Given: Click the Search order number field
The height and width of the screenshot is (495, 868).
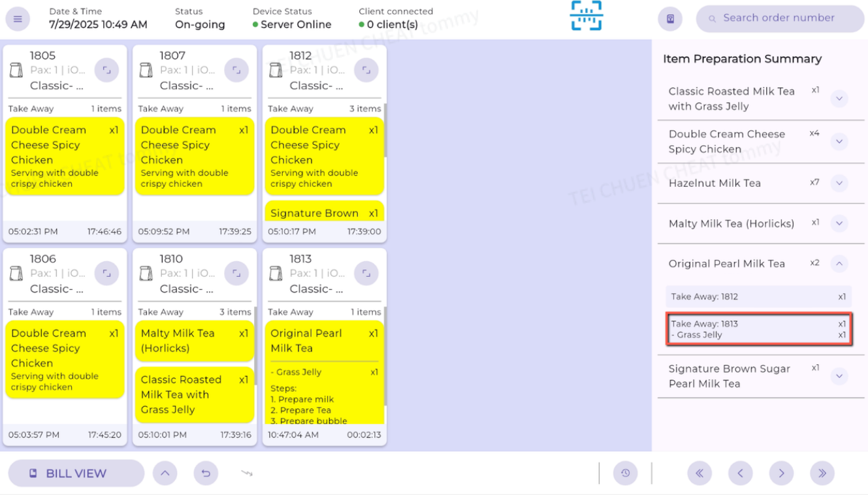Looking at the screenshot, I should pyautogui.click(x=784, y=18).
